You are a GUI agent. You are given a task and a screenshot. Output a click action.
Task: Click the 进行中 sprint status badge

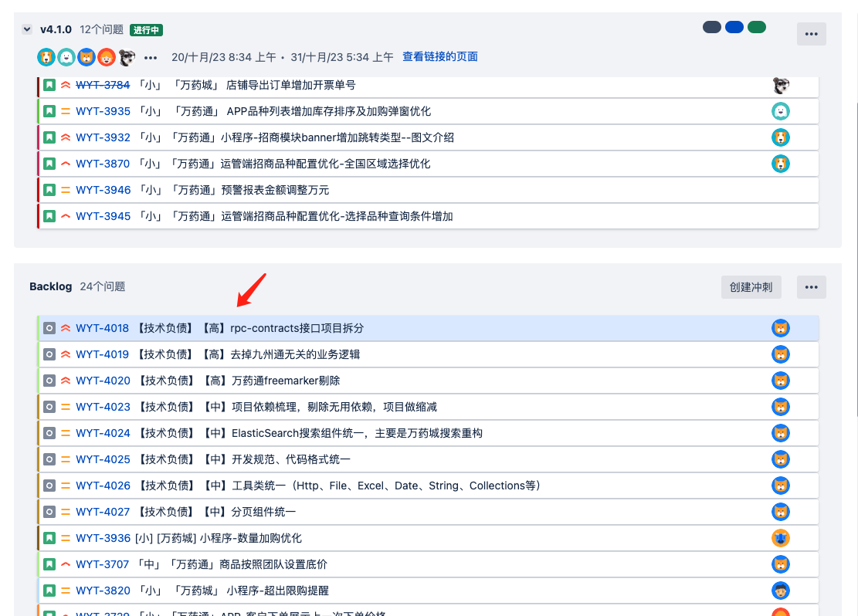[x=146, y=30]
